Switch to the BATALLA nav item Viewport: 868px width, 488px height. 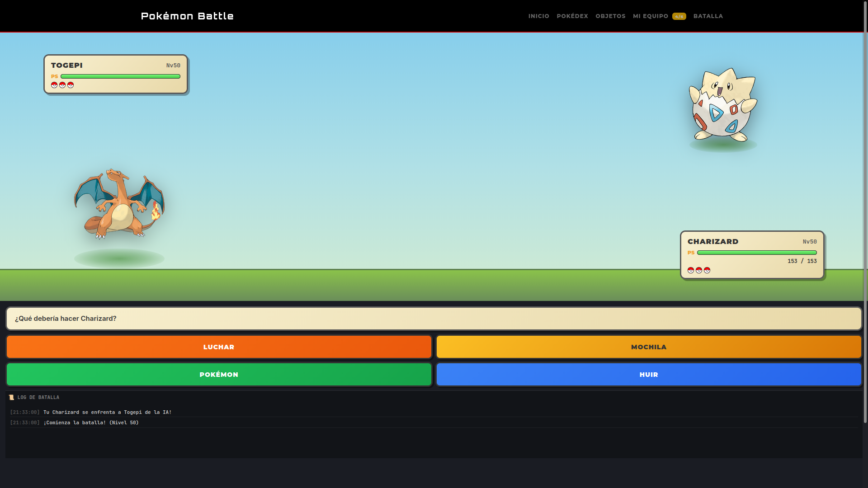pos(708,16)
